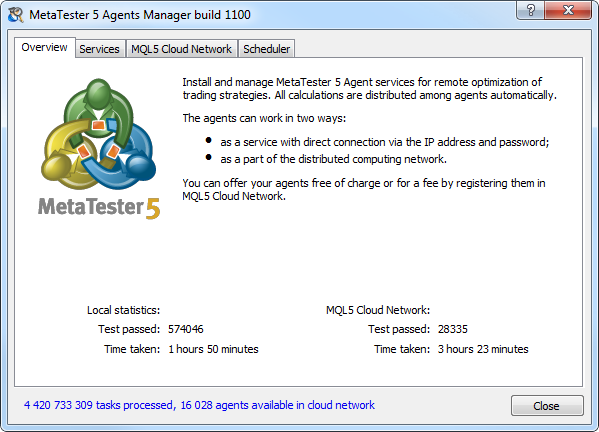Image resolution: width=599 pixels, height=432 pixels.
Task: Select the cloud Test passed value 28335
Action: pyautogui.click(x=453, y=329)
